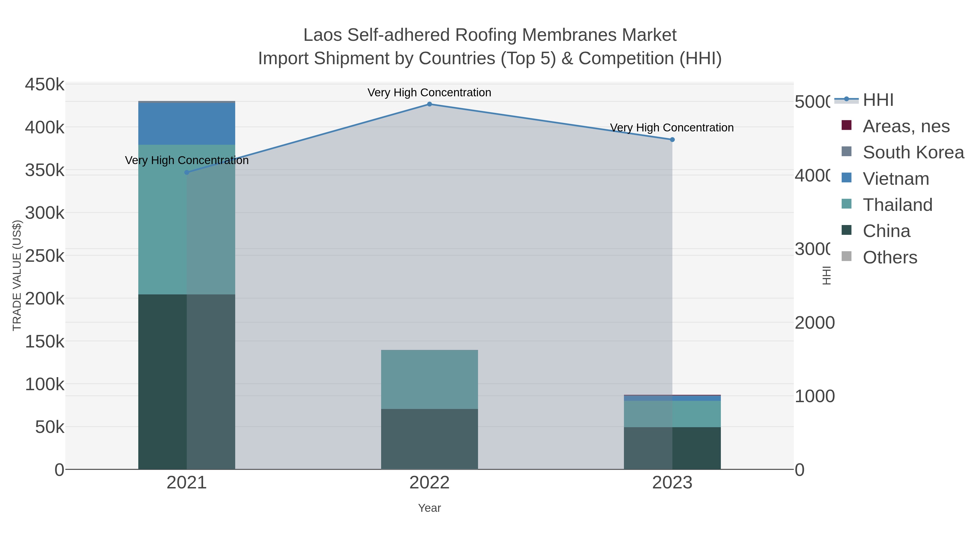Select the 2022 Thailand bar segment
The width and height of the screenshot is (980, 551).
(429, 379)
